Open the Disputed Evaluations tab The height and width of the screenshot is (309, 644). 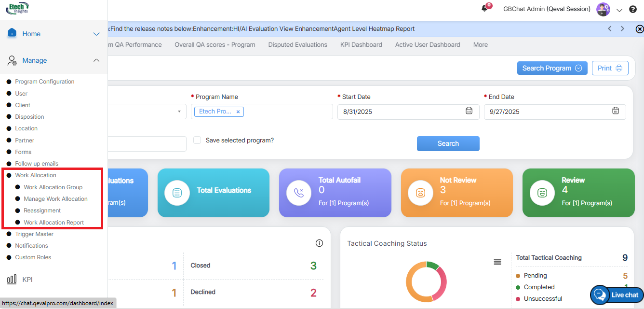click(x=297, y=44)
